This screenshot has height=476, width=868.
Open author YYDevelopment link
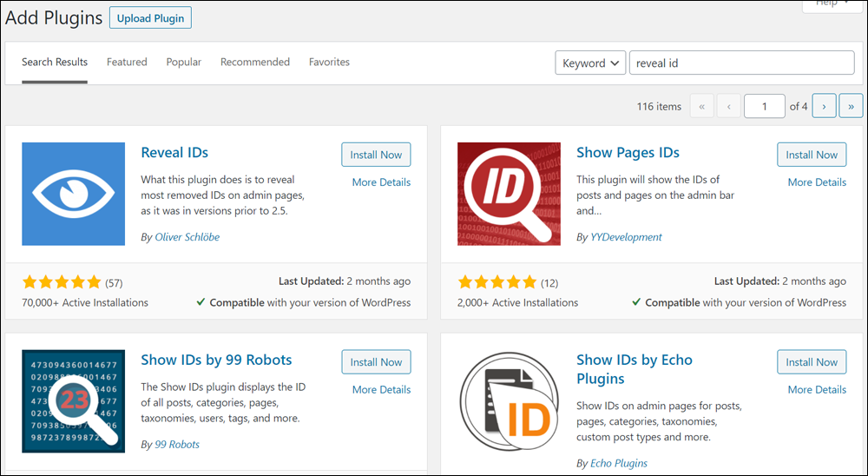pos(626,237)
